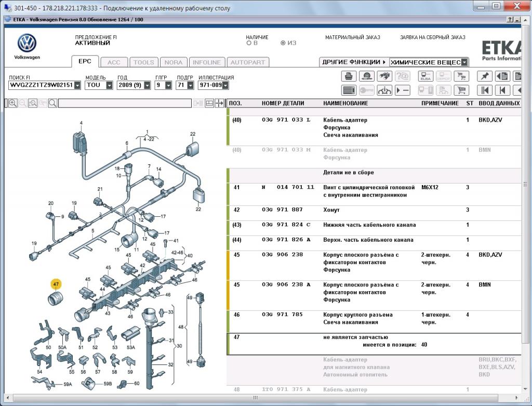Click the split-panel layout icon
This screenshot has width=532, height=406.
pos(209,103)
